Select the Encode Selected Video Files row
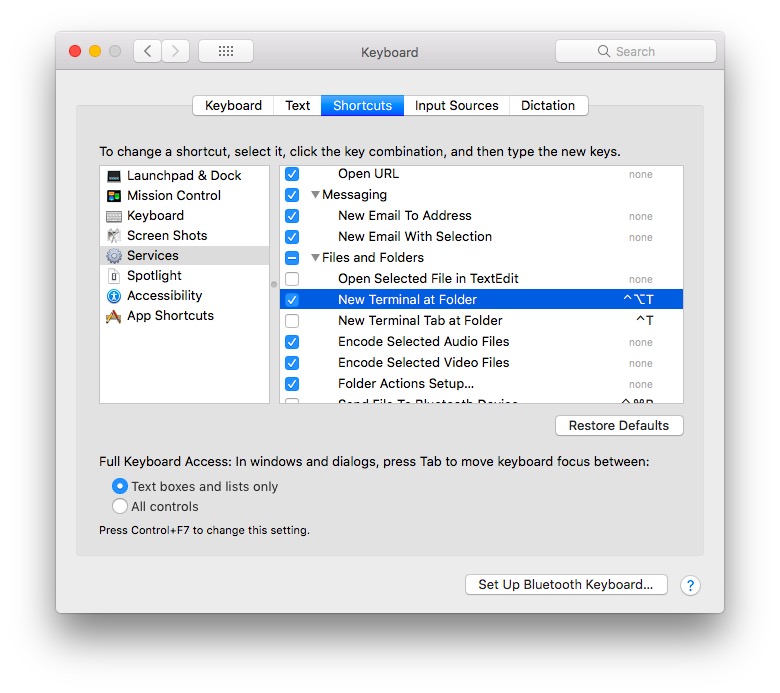 pos(481,363)
